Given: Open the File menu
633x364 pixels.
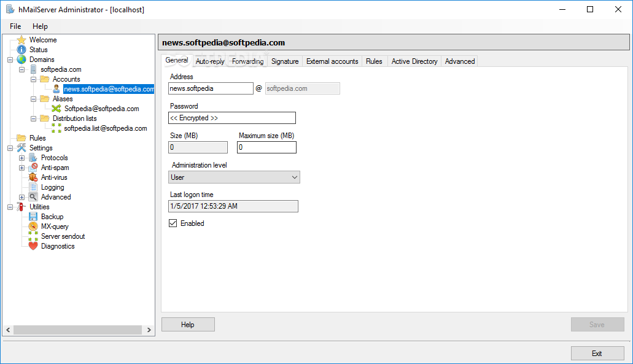Looking at the screenshot, I should click(x=15, y=26).
